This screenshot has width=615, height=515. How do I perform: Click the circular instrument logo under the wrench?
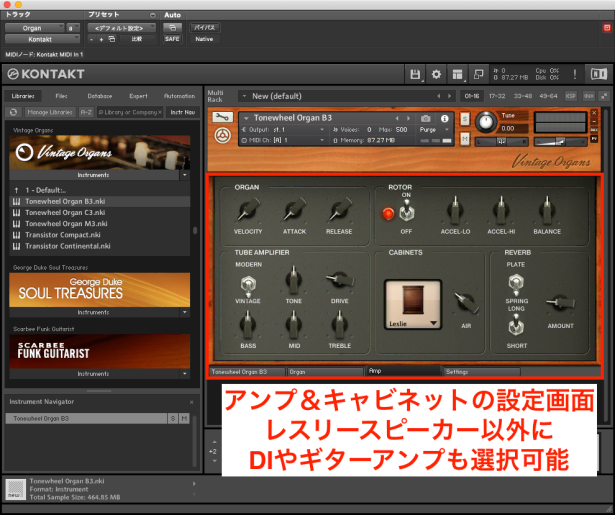tap(222, 136)
